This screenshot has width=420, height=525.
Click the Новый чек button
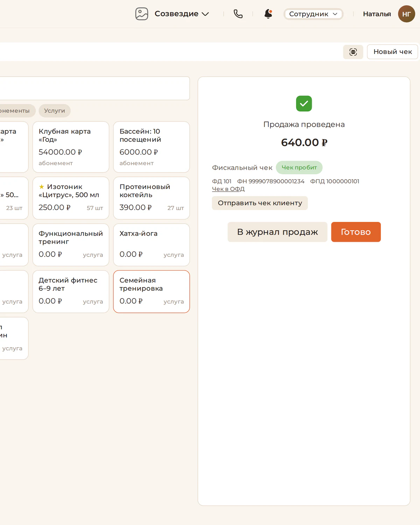click(392, 52)
